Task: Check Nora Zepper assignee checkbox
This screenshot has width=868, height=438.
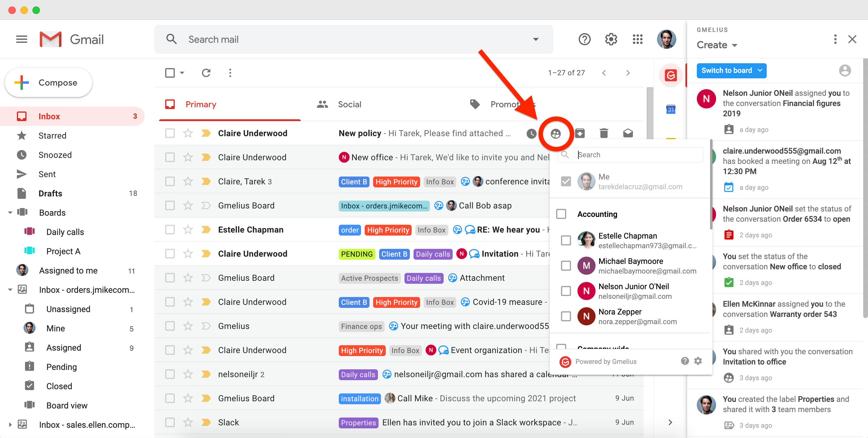Action: pos(566,316)
